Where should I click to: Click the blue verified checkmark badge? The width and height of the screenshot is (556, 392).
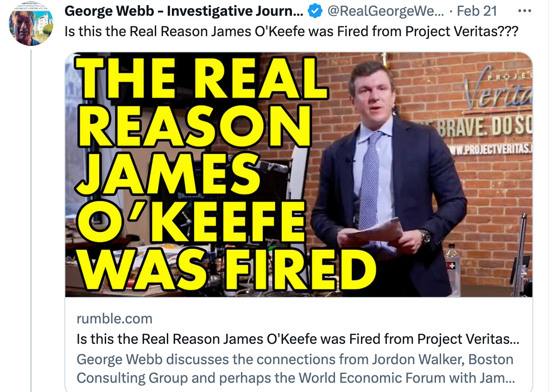click(316, 11)
